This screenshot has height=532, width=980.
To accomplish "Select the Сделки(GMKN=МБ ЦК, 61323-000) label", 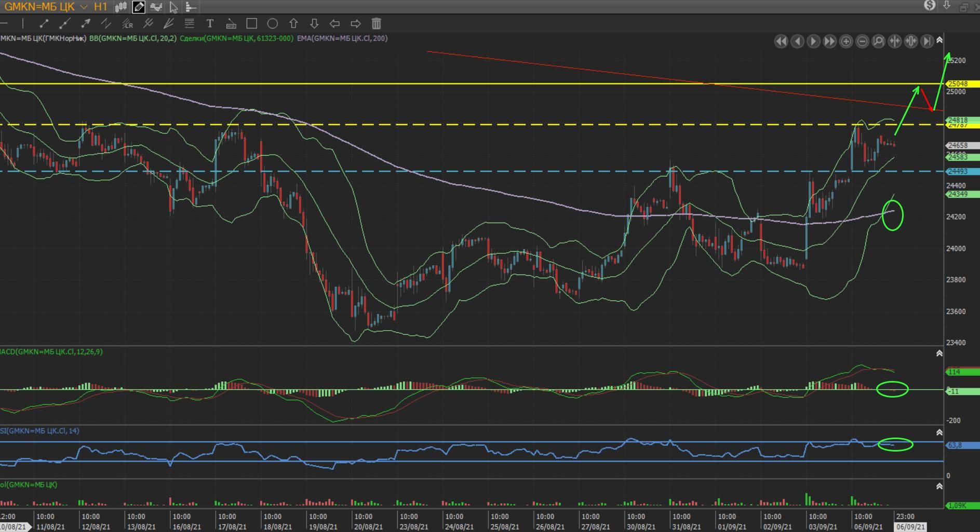I will [236, 38].
